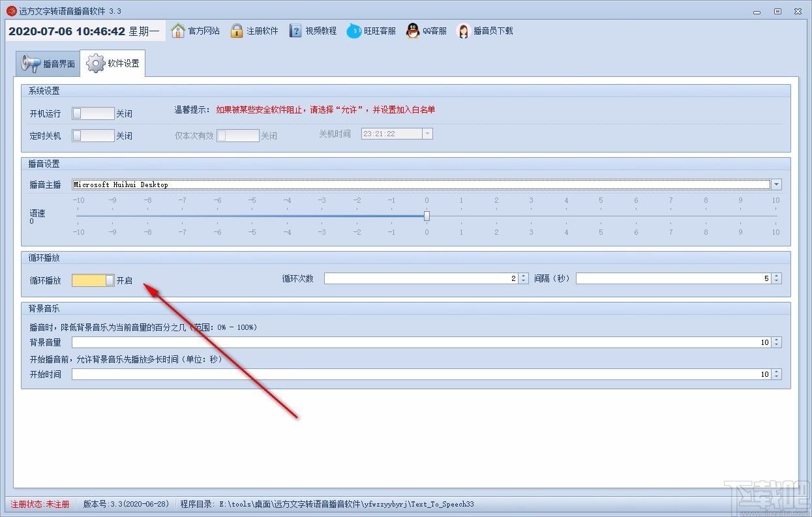This screenshot has width=812, height=517.
Task: Open the Wangwang customer service icon
Action: click(353, 31)
